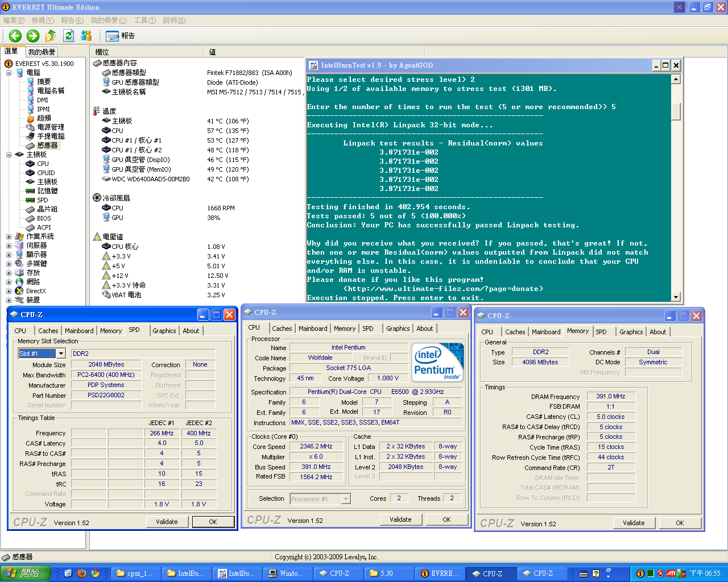This screenshot has width=728, height=582.
Task: Expand the 作業系統 tree node
Action: point(9,236)
